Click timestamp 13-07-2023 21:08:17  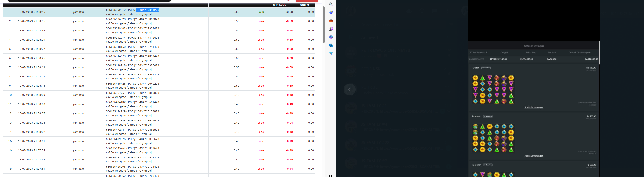(31, 77)
